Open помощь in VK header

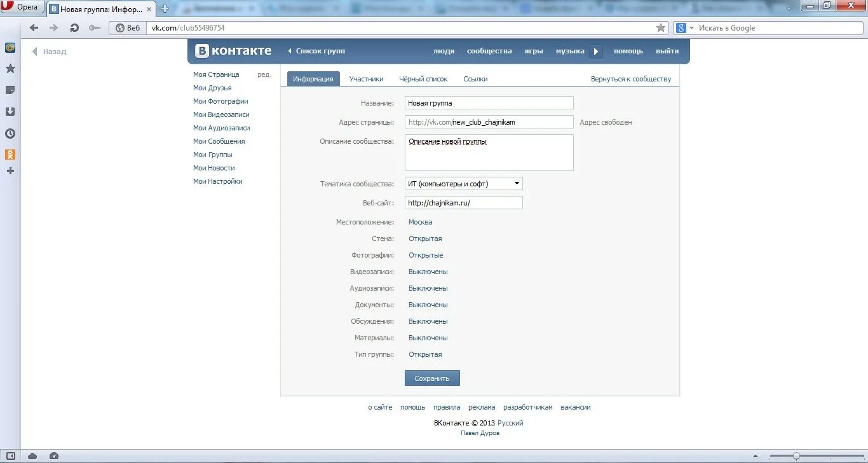pos(628,51)
